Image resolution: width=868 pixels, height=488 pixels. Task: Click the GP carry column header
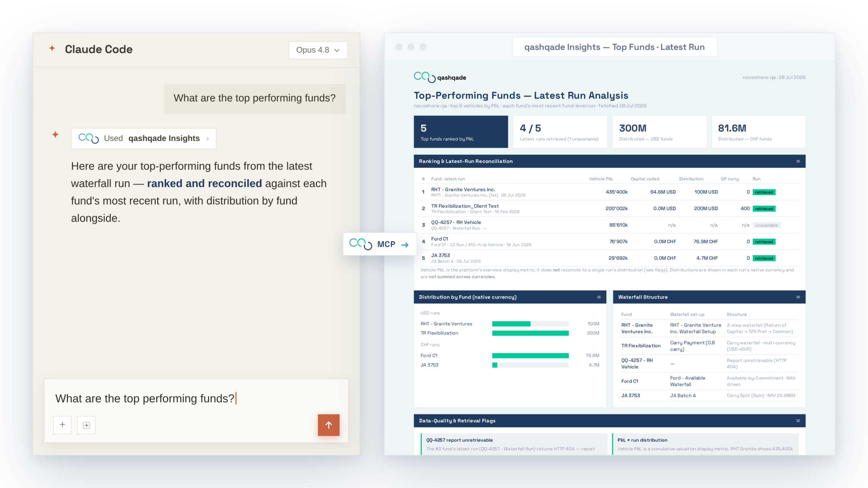click(730, 179)
